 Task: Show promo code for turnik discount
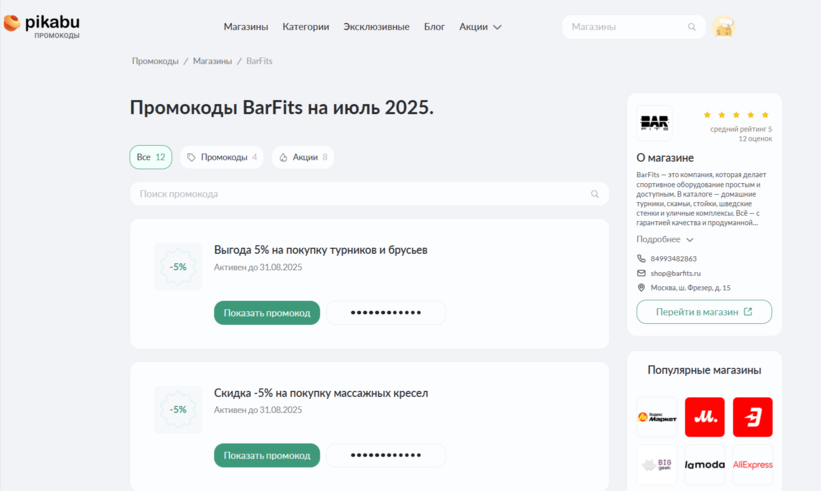coord(267,313)
